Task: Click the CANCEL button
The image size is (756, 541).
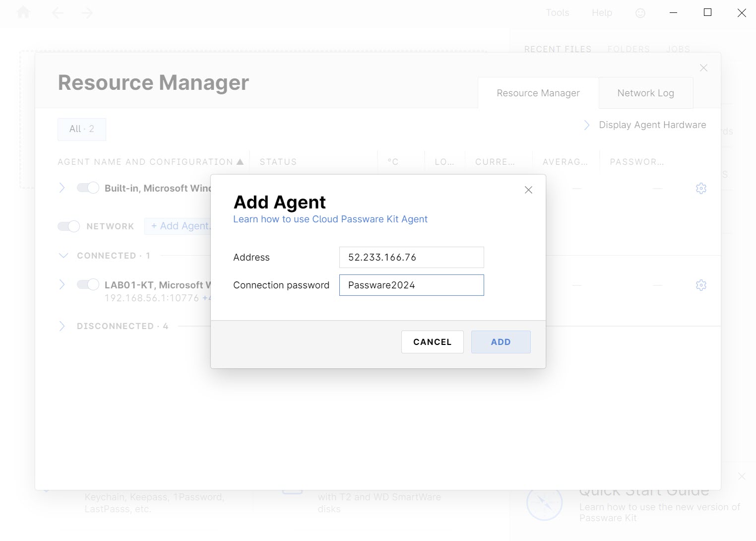Action: tap(432, 342)
